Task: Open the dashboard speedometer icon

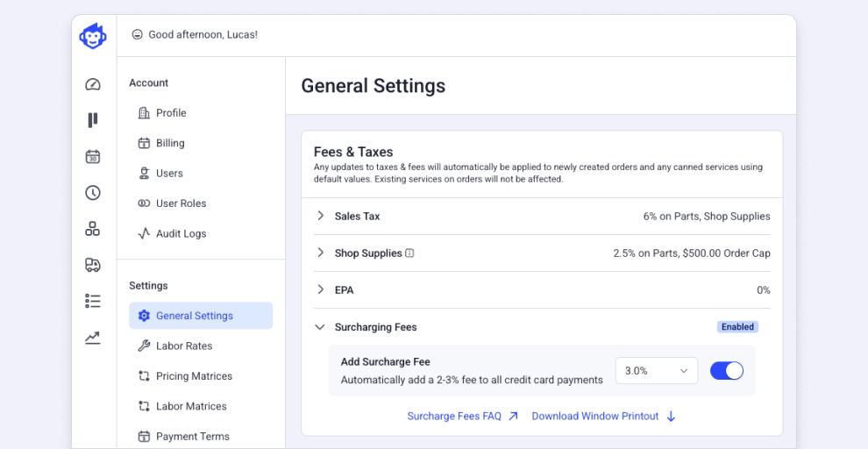Action: click(92, 84)
